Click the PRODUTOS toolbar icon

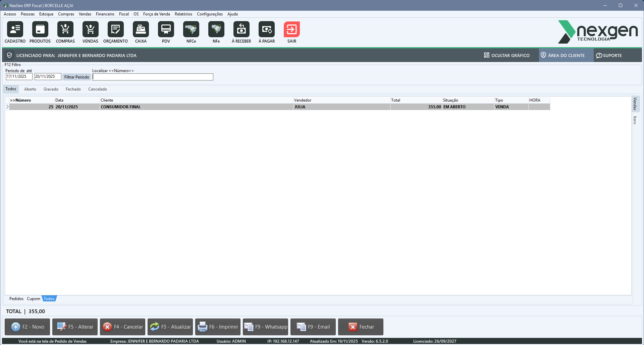pyautogui.click(x=40, y=30)
